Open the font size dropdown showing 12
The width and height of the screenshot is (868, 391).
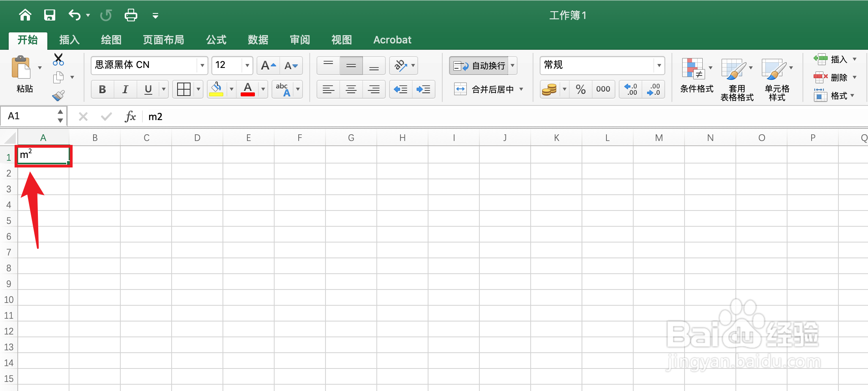pos(247,66)
